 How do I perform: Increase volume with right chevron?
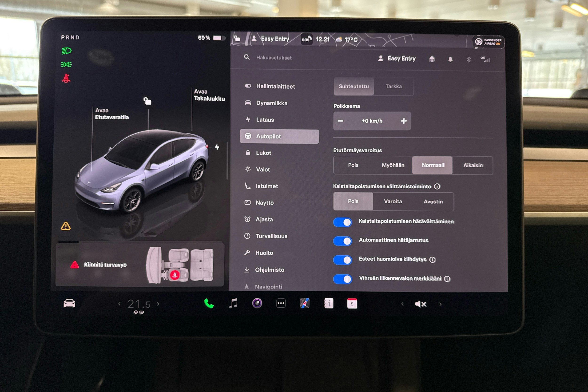[441, 304]
